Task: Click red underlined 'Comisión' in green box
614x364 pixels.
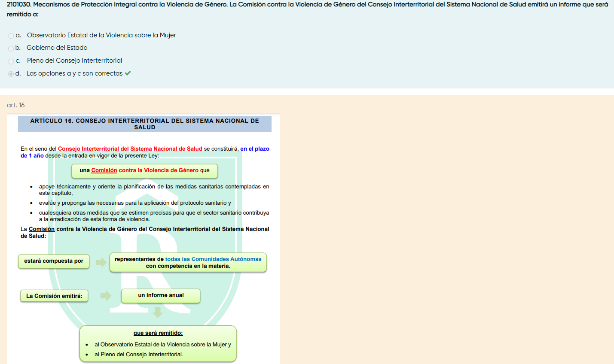Action: [104, 170]
